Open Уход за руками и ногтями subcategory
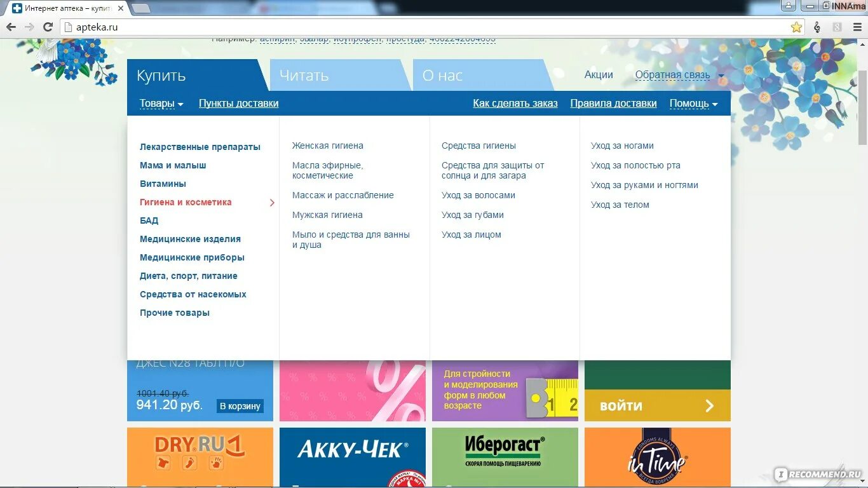Viewport: 868px width, 488px height. 644,185
